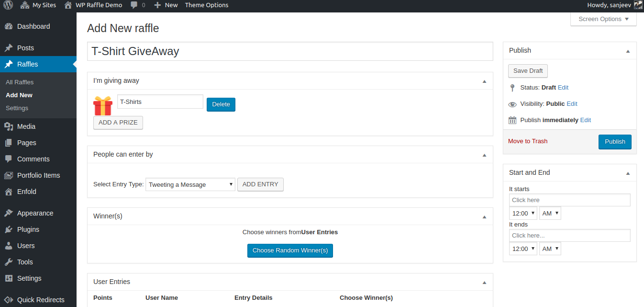Image resolution: width=644 pixels, height=307 pixels.
Task: Click the Pages icon in sidebar
Action: (x=9, y=143)
